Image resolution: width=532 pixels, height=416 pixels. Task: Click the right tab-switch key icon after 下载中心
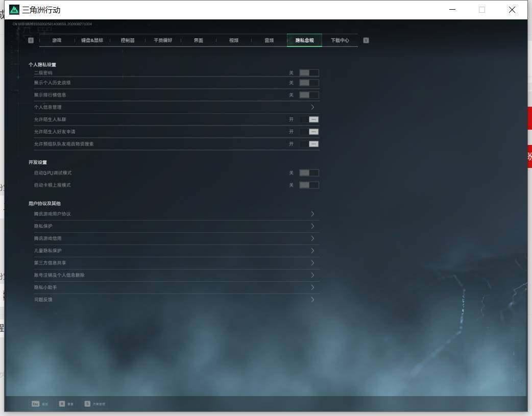pos(366,40)
